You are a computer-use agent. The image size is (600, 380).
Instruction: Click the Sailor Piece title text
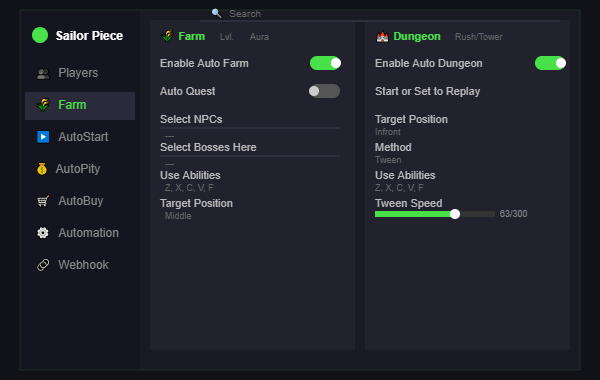pyautogui.click(x=89, y=36)
